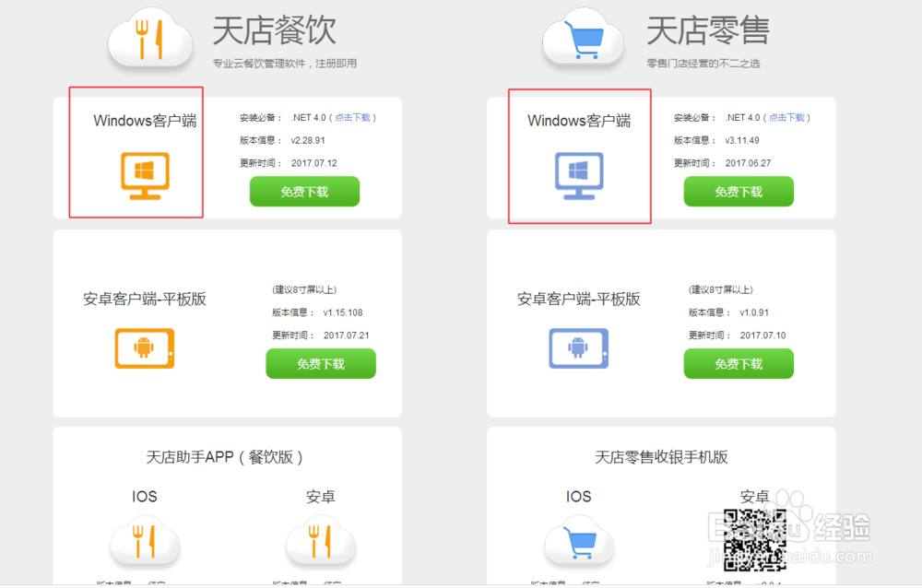Click the version text v1.0.91
Image resolution: width=922 pixels, height=588 pixels.
coord(754,312)
